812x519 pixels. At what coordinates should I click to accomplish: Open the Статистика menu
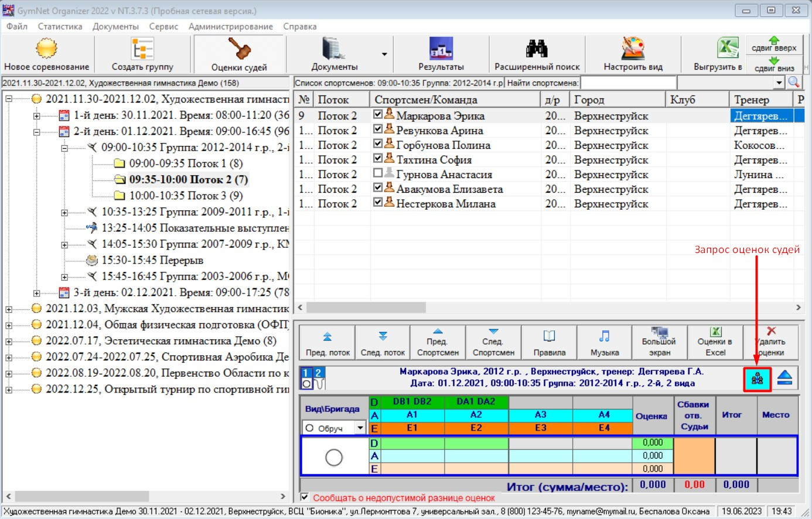(60, 26)
